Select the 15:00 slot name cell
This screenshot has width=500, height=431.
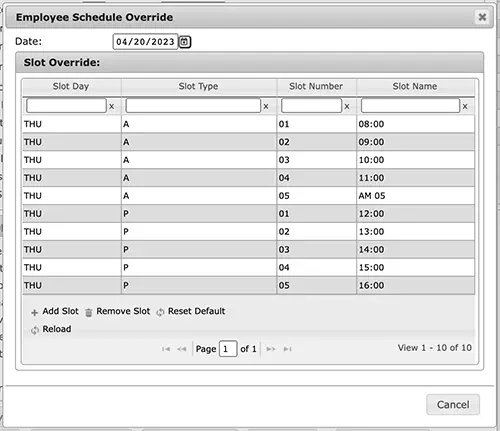tap(415, 268)
